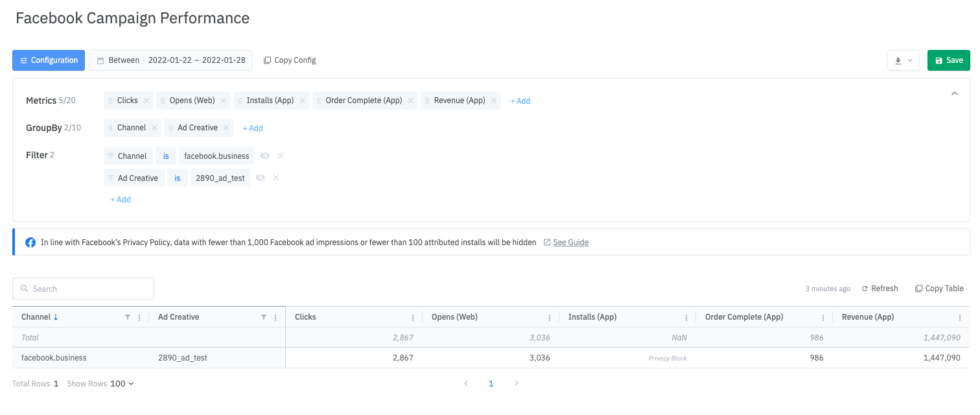This screenshot has width=980, height=415.
Task: Open Channel column options menu
Action: pyautogui.click(x=139, y=318)
